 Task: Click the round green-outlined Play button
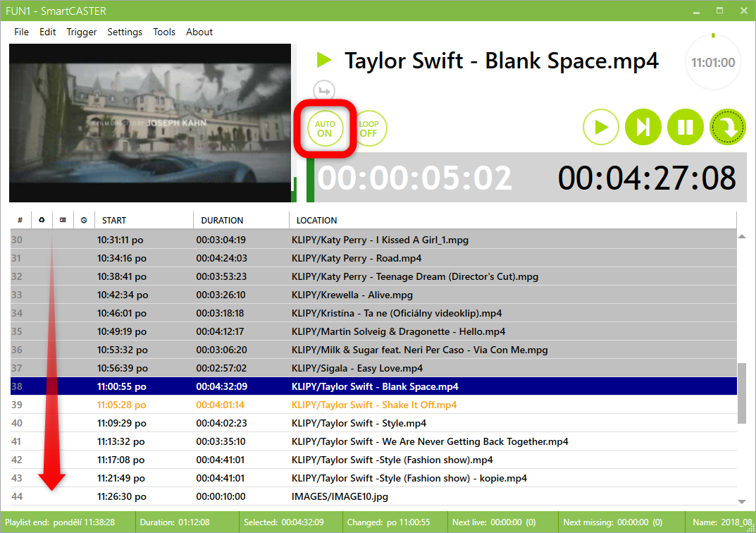pos(601,128)
